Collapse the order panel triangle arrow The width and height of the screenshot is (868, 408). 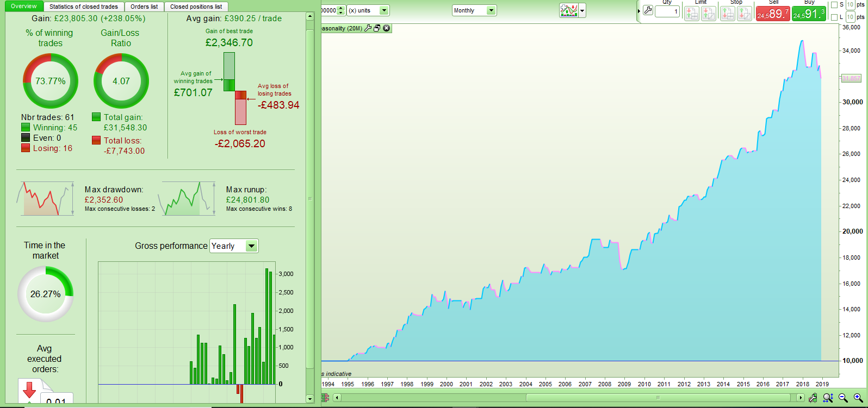[639, 11]
